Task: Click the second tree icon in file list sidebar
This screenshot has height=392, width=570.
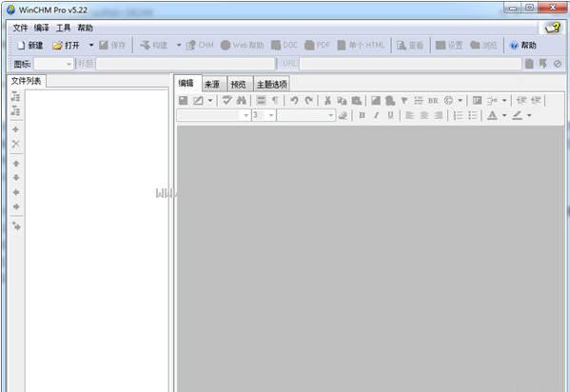Action: point(15,110)
